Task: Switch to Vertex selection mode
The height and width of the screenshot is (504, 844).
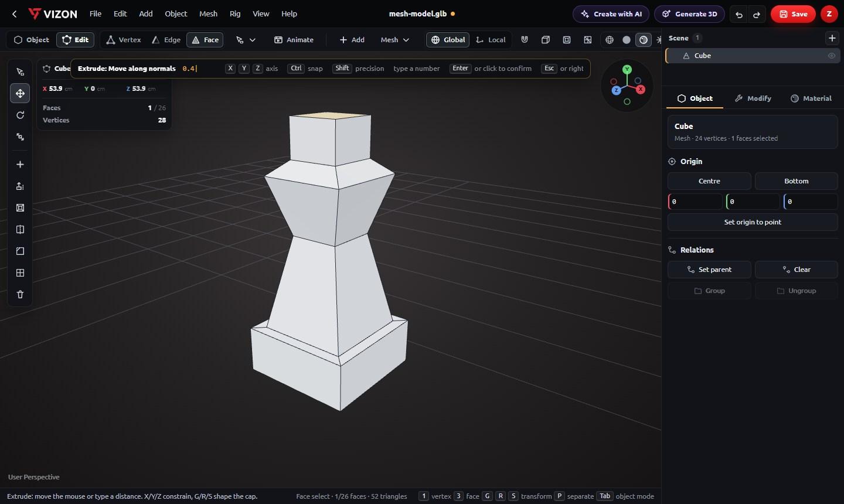Action: [124, 40]
